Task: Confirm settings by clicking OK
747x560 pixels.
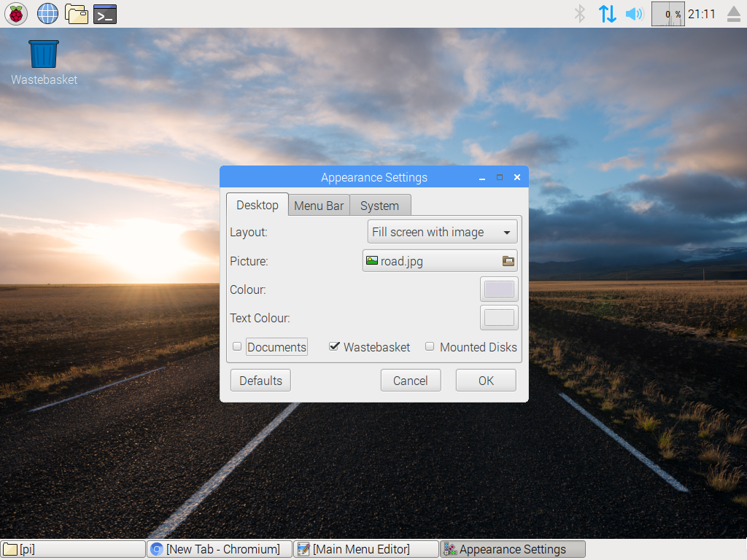Action: [485, 380]
